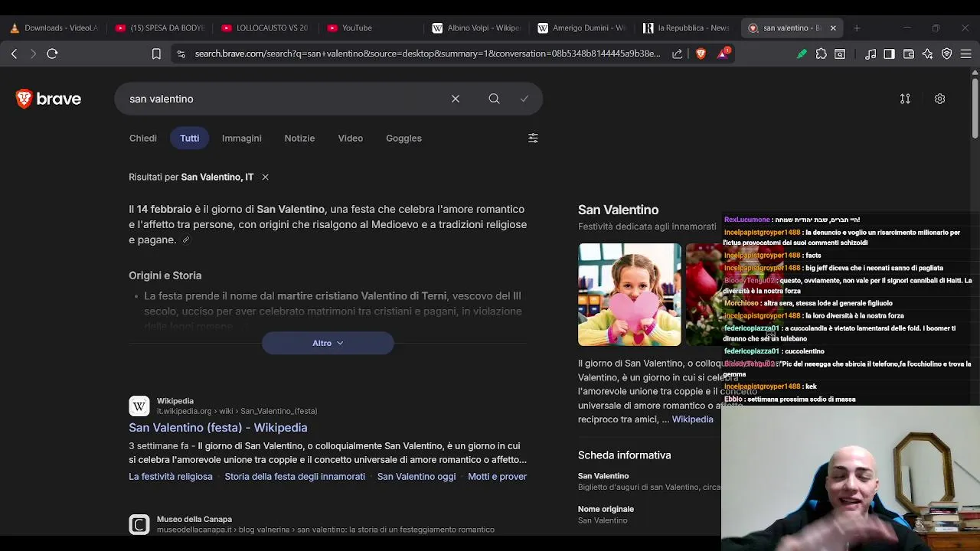Open the search filters sliders icon
Image resolution: width=980 pixels, height=551 pixels.
coord(533,139)
